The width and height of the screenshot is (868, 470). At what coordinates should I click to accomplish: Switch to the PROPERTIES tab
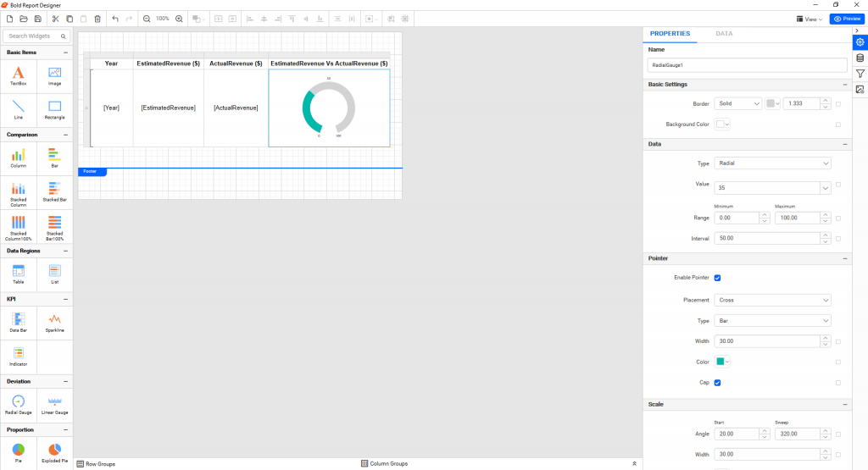coord(670,34)
